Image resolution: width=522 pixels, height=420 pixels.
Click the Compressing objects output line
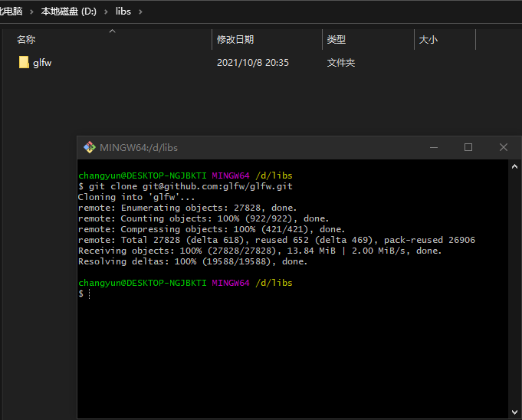click(x=212, y=229)
